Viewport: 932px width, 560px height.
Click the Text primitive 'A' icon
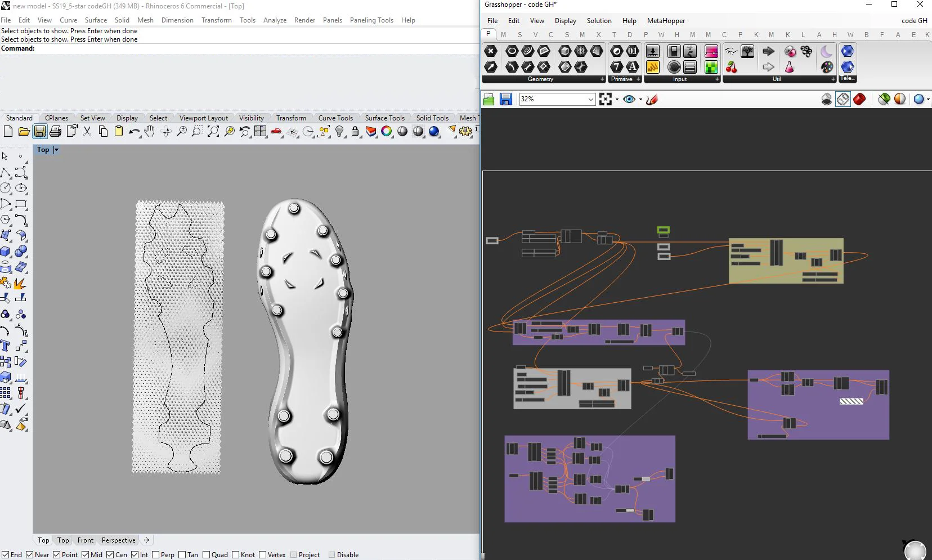pyautogui.click(x=633, y=67)
